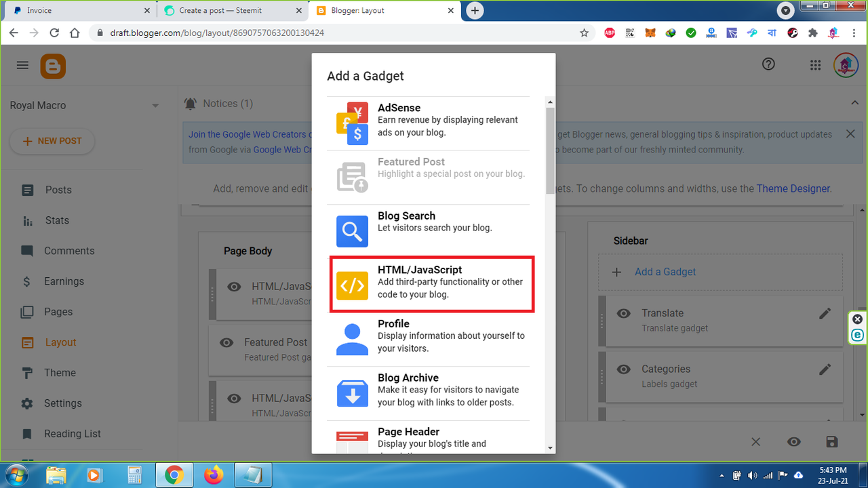Viewport: 868px width, 488px height.
Task: Click the Notices bell icon
Action: [x=191, y=104]
